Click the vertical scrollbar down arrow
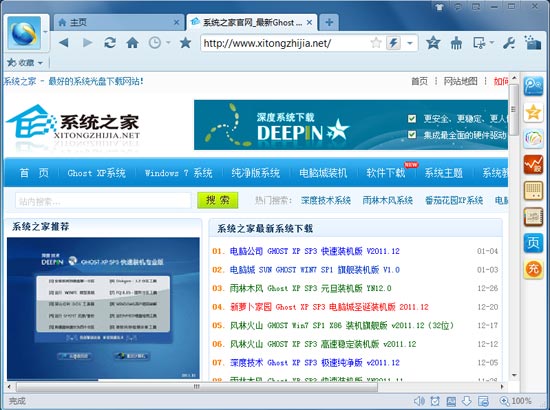Viewport: 550px width, 410px height. (x=514, y=375)
